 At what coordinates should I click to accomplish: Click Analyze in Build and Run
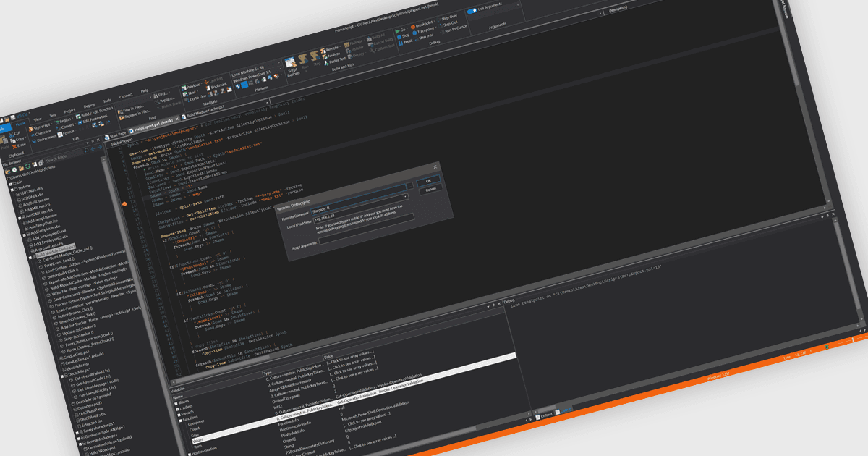pos(332,55)
